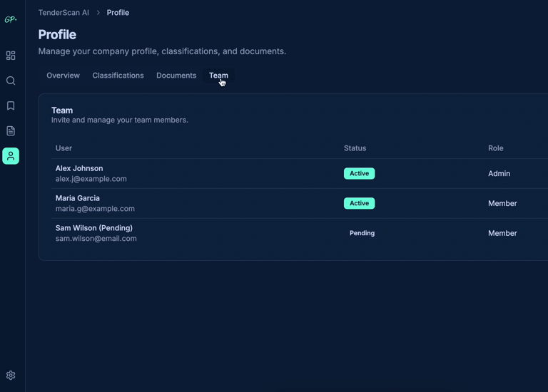Image resolution: width=548 pixels, height=392 pixels.
Task: Click 'Invite and manage your team members' text
Action: coord(120,120)
